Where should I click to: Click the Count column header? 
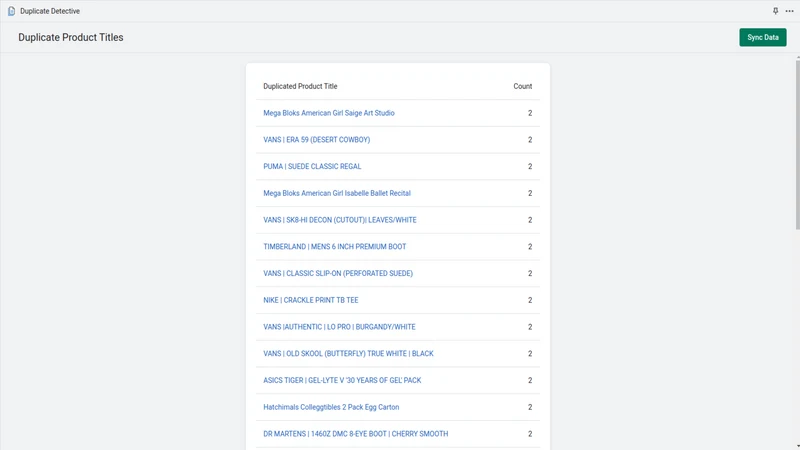(522, 86)
